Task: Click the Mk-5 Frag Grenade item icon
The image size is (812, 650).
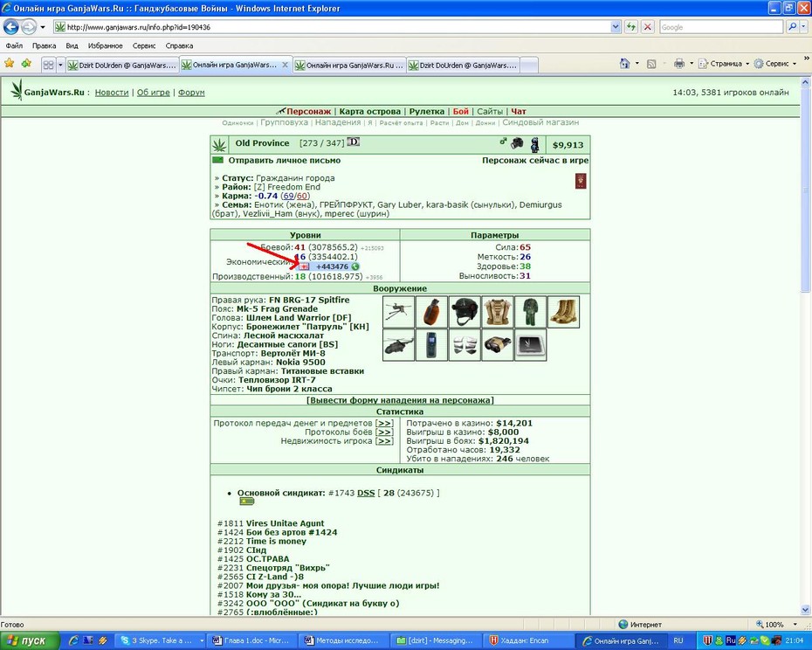Action: click(431, 312)
